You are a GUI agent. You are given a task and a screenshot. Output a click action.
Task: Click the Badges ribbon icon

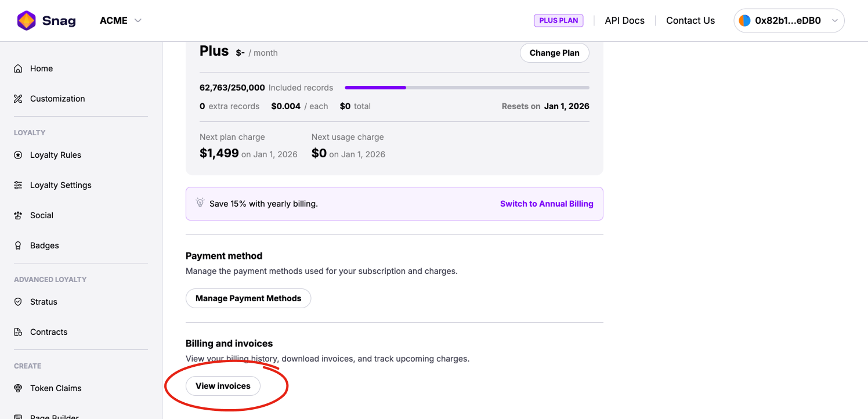point(18,245)
